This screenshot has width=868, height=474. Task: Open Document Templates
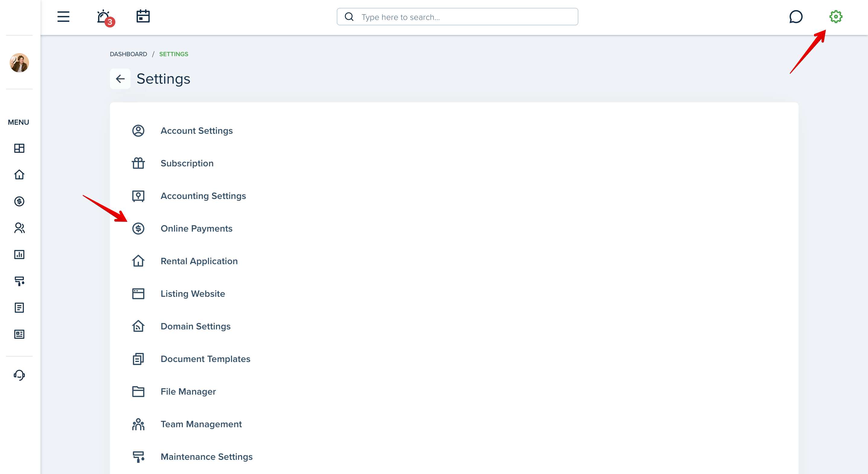pos(205,359)
